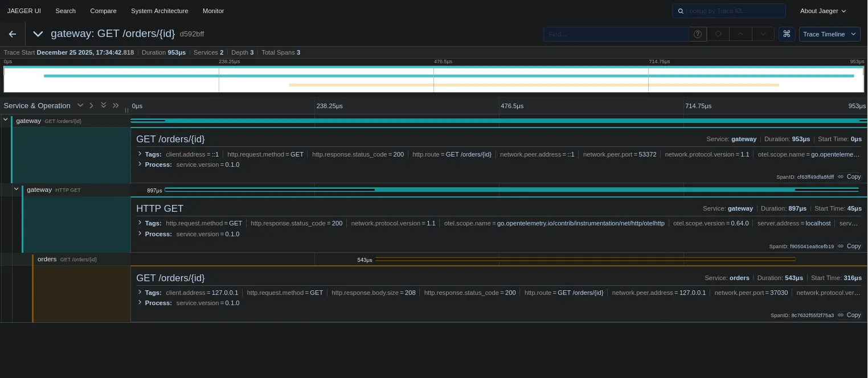Open the Compare page in navigation

[103, 11]
